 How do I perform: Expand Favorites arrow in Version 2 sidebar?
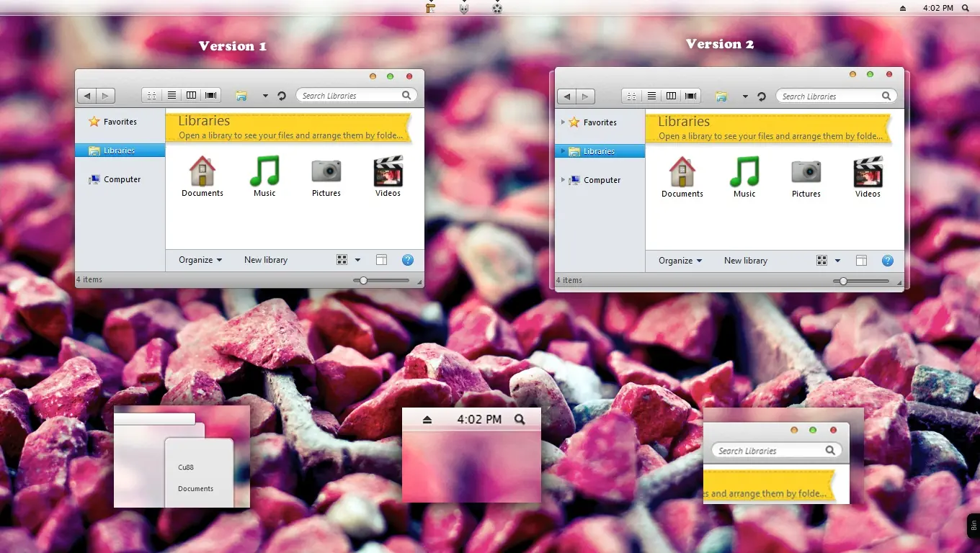tap(563, 122)
